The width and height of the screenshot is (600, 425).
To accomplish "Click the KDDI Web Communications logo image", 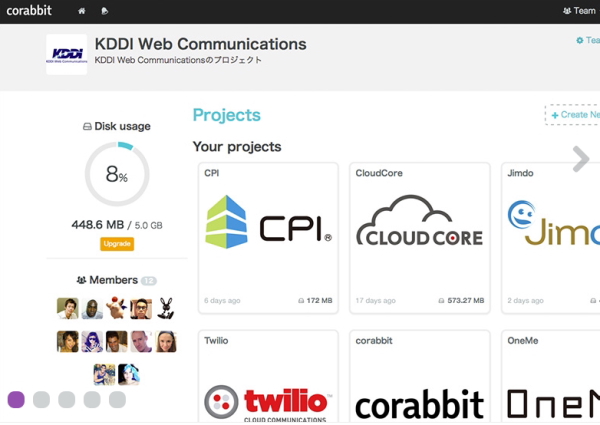I will coord(66,54).
